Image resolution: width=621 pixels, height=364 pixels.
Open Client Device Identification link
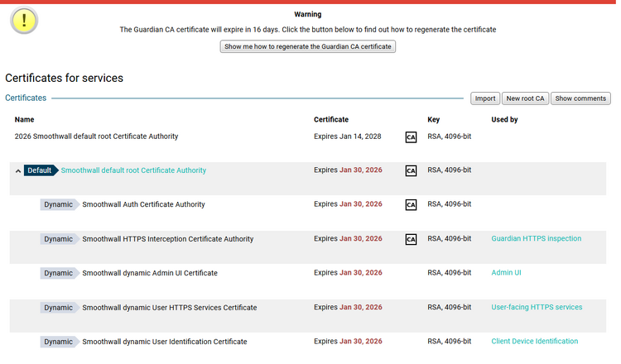coord(535,341)
